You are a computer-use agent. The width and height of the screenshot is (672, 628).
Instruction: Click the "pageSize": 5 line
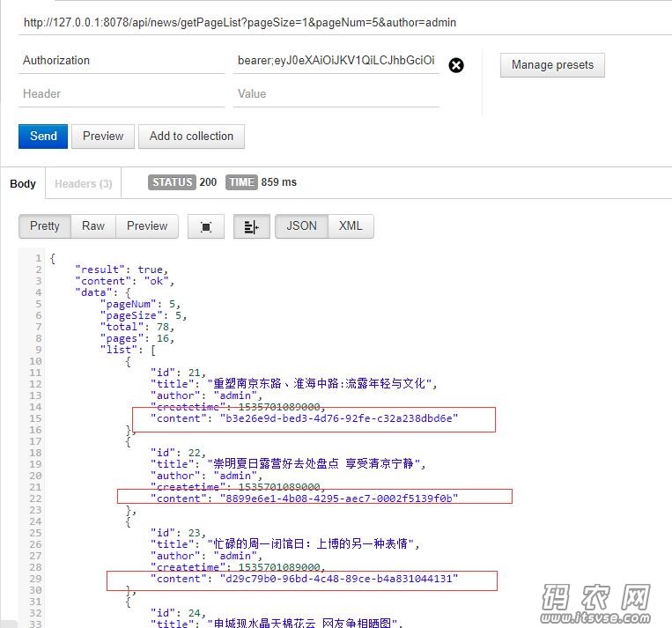pos(144,315)
